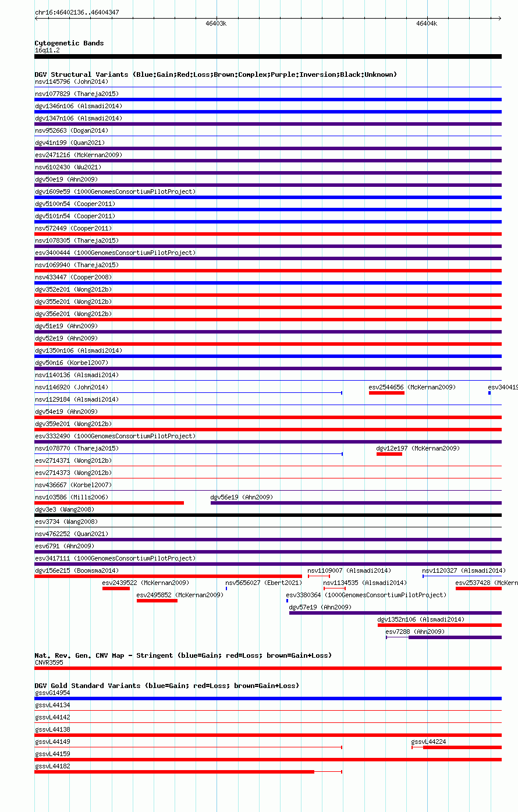Click the dgv1347n106 (Alsmadi2014) label
This screenshot has height=812, width=518.
point(78,118)
